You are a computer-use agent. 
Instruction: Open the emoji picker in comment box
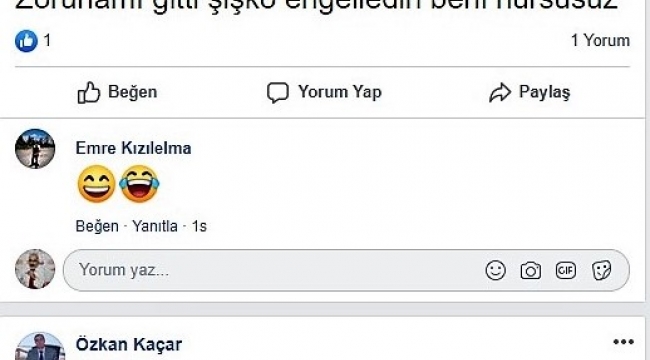click(x=495, y=270)
